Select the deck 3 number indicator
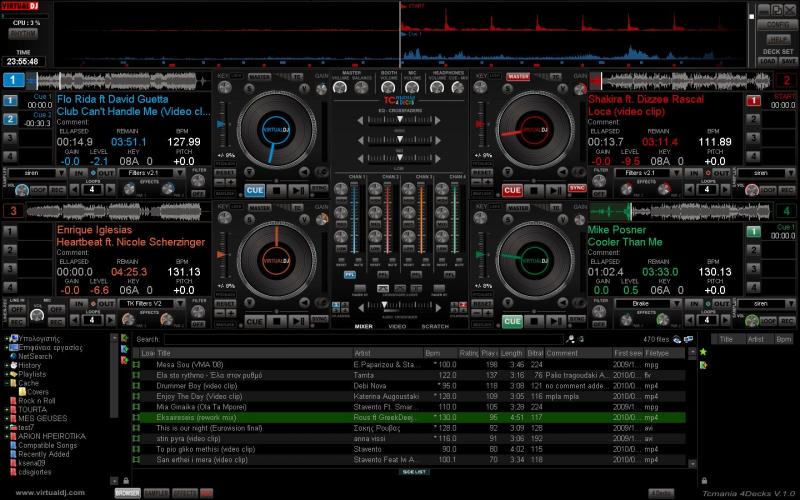This screenshot has height=500, width=800. [x=13, y=211]
